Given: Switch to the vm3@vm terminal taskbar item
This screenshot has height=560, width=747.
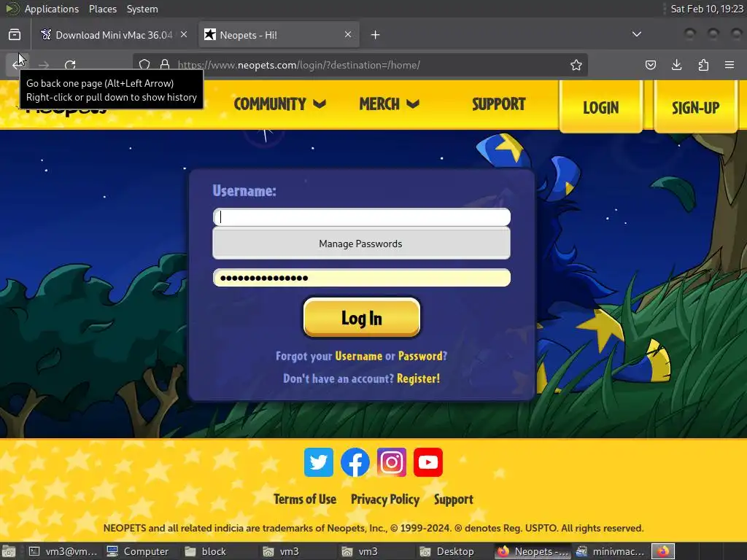Looking at the screenshot, I should (x=63, y=551).
